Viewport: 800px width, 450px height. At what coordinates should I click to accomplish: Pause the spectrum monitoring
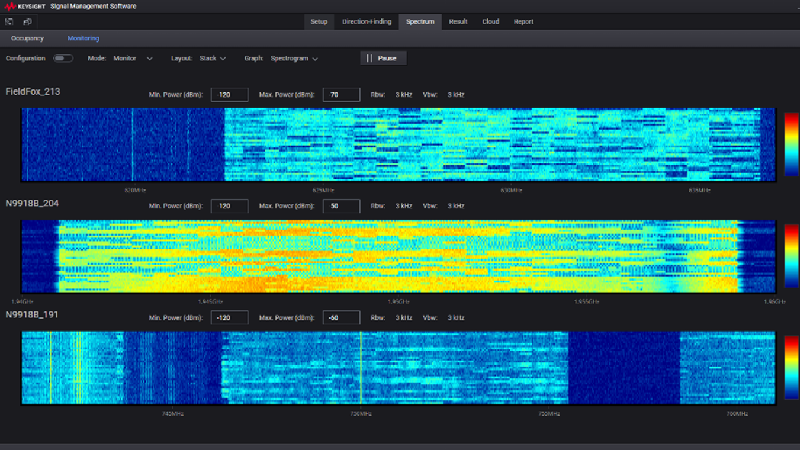pos(383,58)
